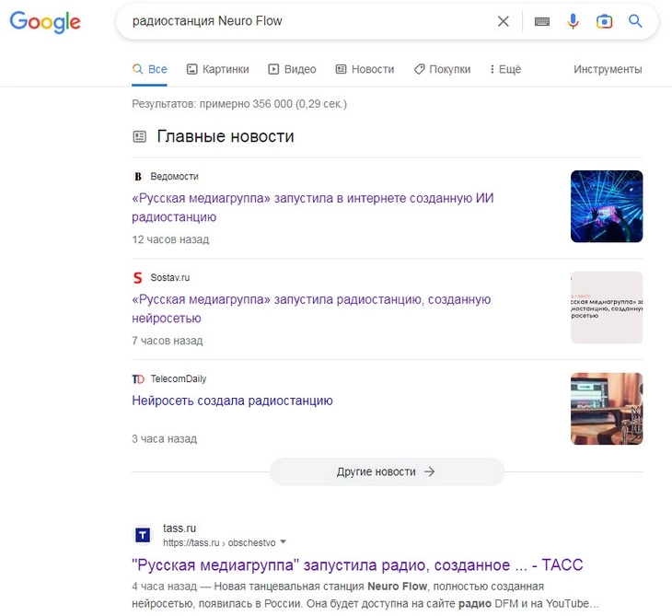Click the 7 часов назад timestamp

pyautogui.click(x=168, y=341)
